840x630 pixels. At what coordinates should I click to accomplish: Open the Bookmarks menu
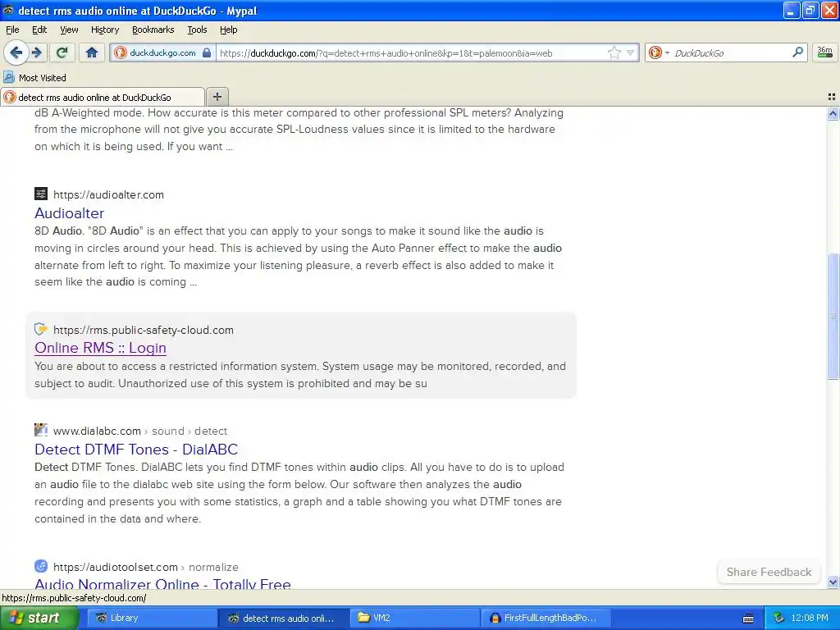point(153,30)
